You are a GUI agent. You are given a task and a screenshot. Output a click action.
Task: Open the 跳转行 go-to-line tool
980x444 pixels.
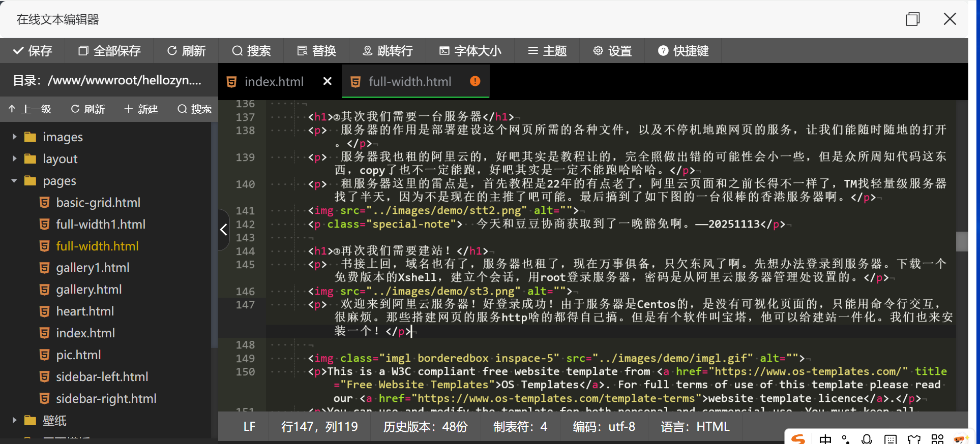pos(388,51)
